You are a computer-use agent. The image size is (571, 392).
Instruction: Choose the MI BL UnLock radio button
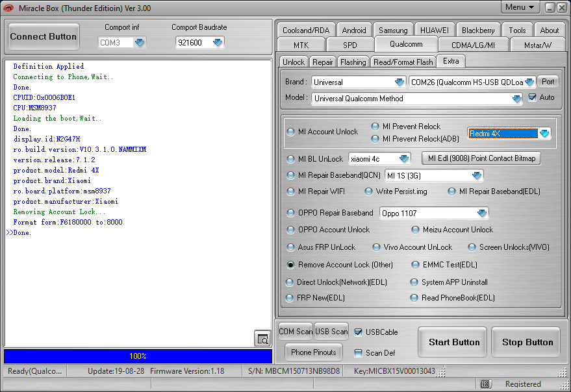[x=290, y=159]
